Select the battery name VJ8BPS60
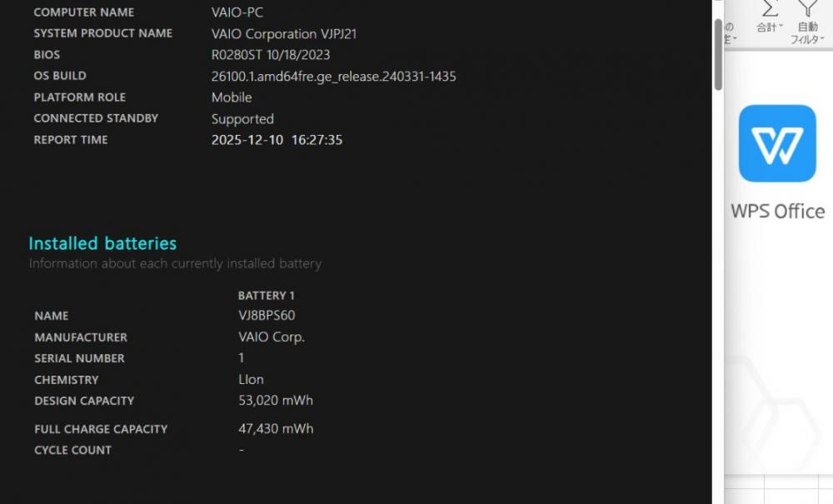Viewport: 833px width, 504px height. pyautogui.click(x=267, y=316)
